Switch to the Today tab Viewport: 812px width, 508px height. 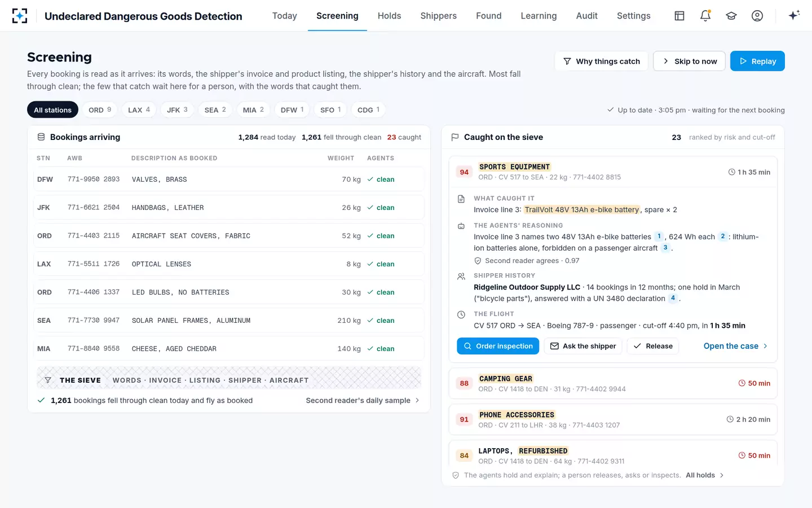tap(284, 16)
